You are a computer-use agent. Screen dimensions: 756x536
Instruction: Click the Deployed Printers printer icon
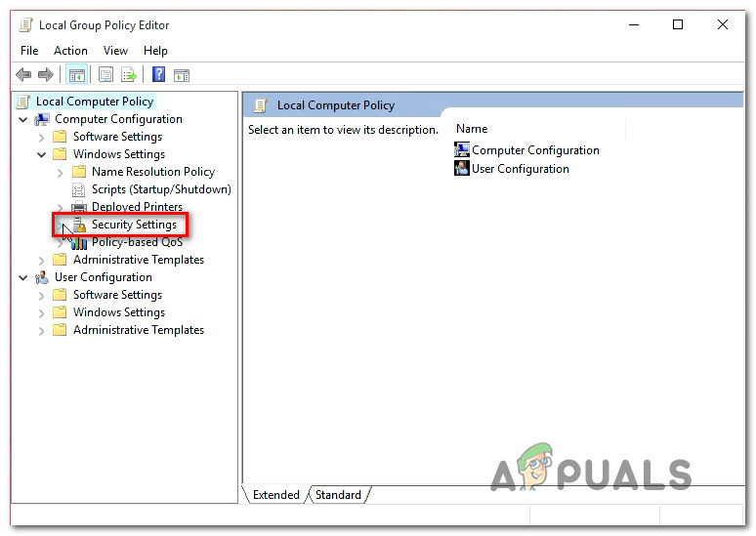79,207
